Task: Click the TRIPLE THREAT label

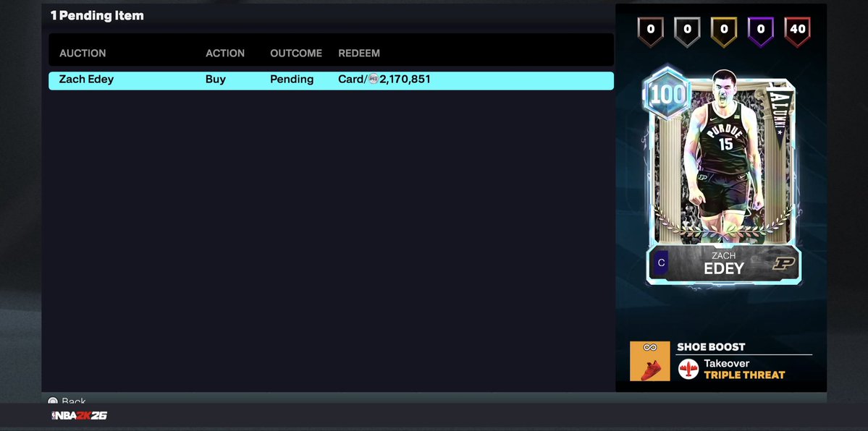Action: 744,375
